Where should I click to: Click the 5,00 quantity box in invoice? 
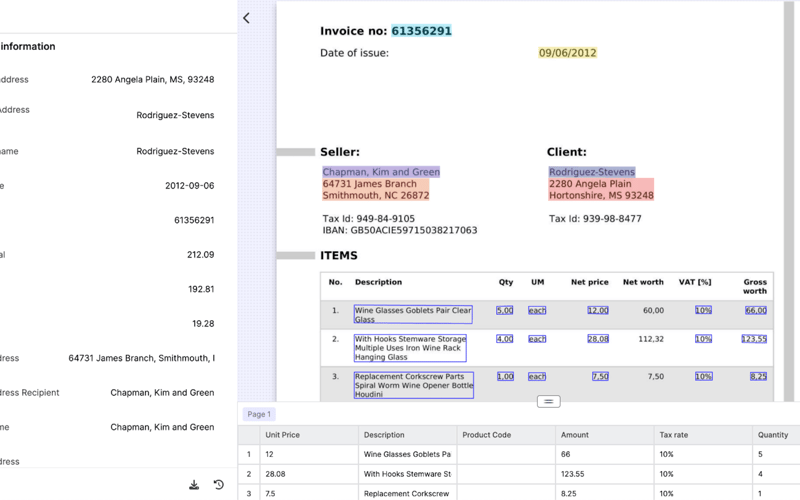(505, 310)
